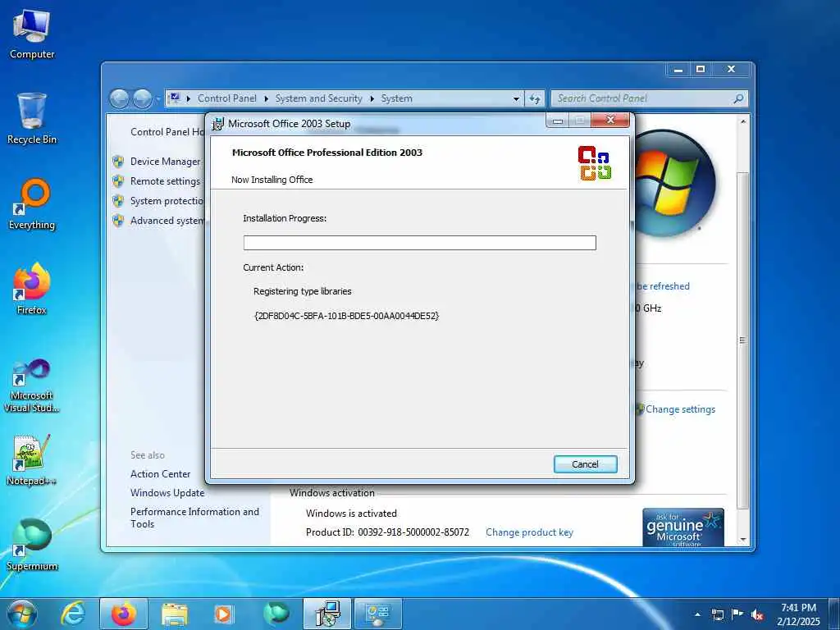The height and width of the screenshot is (630, 840).
Task: Open the clock showing 7:41 PM
Action: 798,614
